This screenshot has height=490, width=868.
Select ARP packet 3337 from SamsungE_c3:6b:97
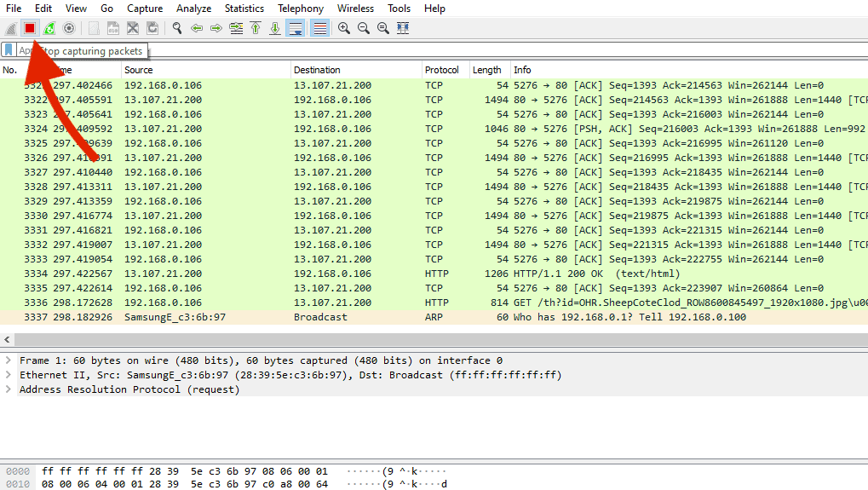click(434, 317)
